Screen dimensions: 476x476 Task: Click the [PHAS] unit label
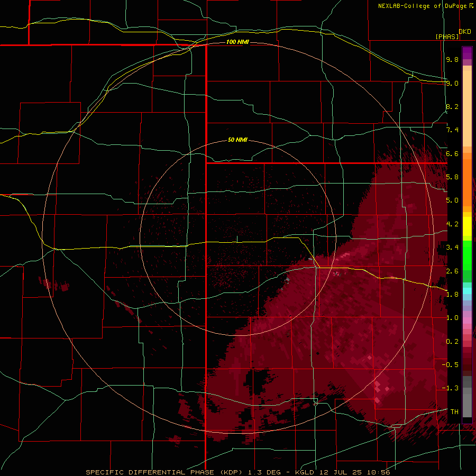point(447,36)
